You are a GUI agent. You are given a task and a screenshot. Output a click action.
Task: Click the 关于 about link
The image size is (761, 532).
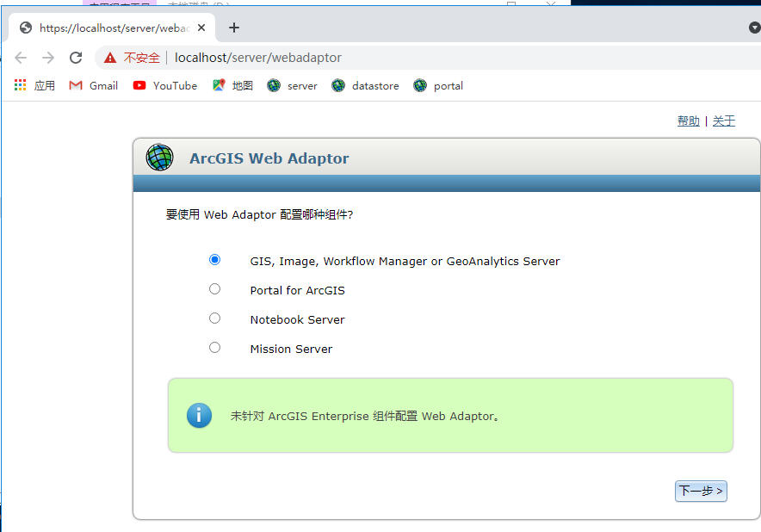coord(724,121)
